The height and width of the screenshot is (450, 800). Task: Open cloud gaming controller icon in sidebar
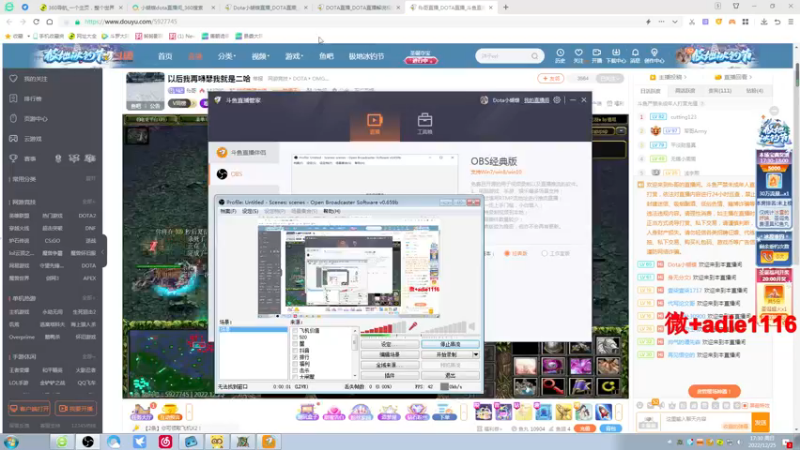pyautogui.click(x=13, y=138)
